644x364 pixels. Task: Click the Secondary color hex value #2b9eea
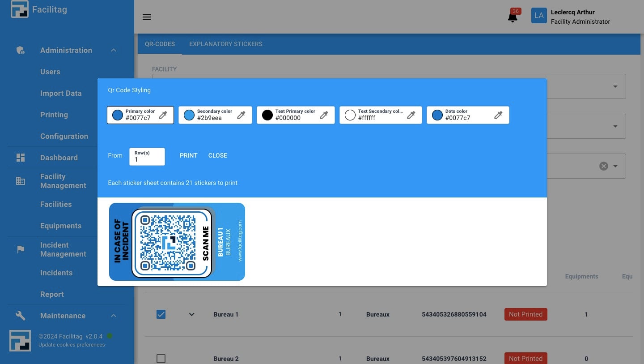(209, 118)
